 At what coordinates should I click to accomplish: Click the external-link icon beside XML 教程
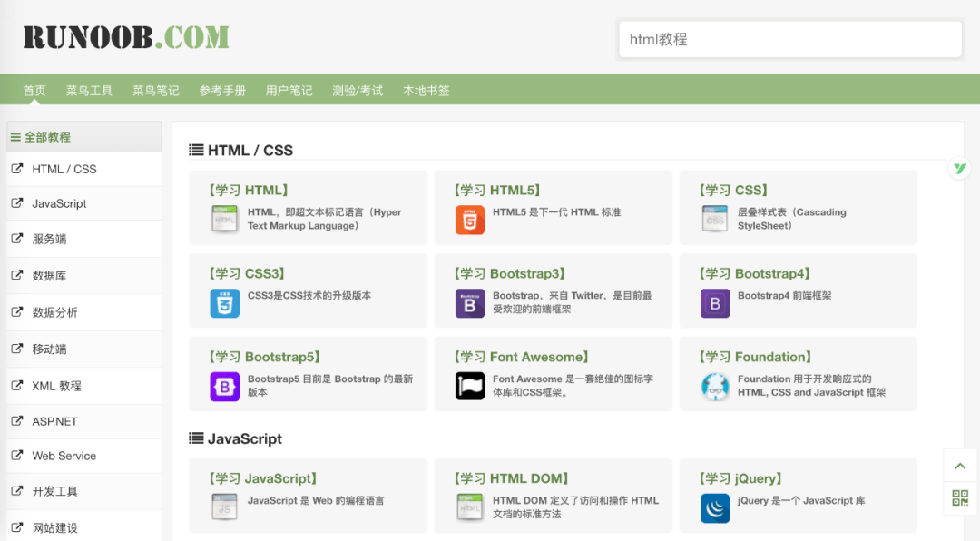click(17, 385)
